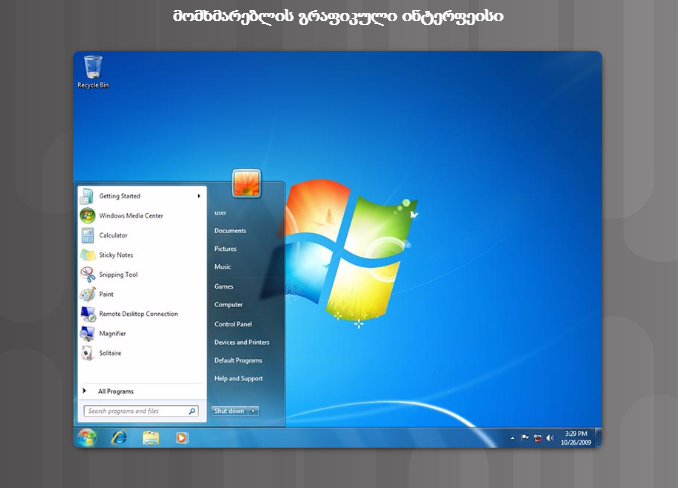Launch the Snipping Tool
The height and width of the screenshot is (488, 678).
click(118, 274)
